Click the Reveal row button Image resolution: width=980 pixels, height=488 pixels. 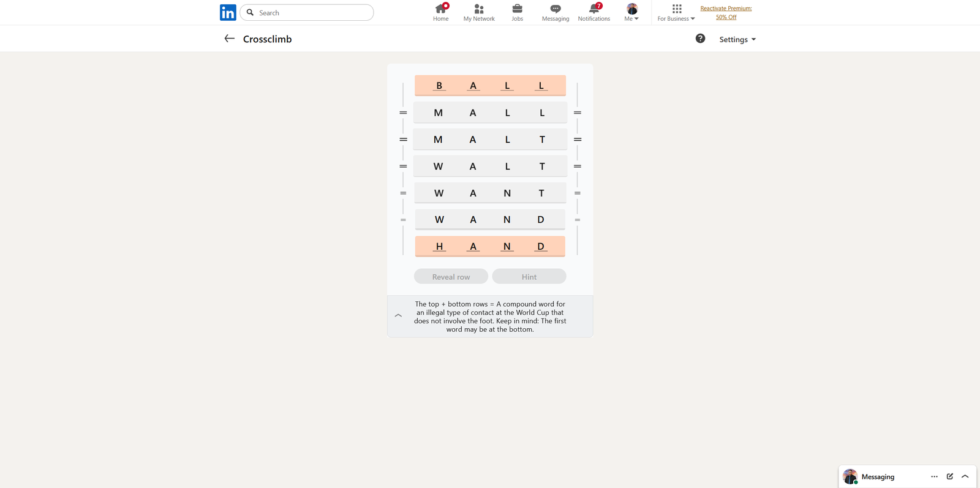pyautogui.click(x=451, y=277)
